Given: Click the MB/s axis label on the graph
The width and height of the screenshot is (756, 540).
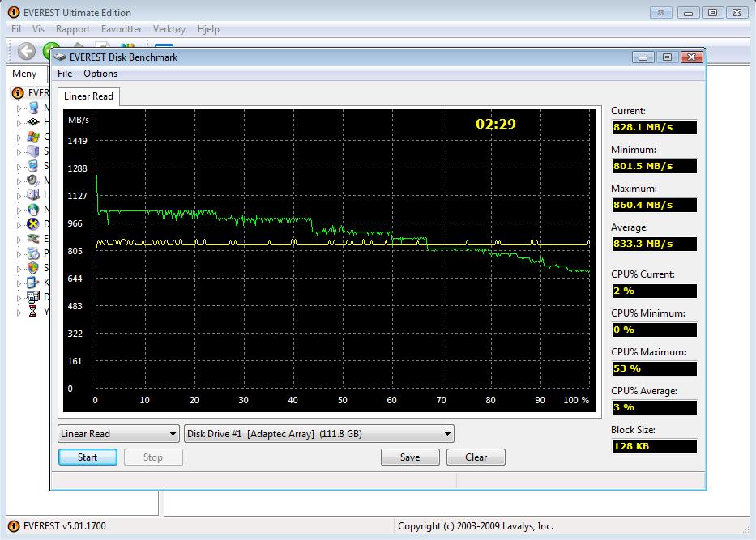Looking at the screenshot, I should coord(79,120).
